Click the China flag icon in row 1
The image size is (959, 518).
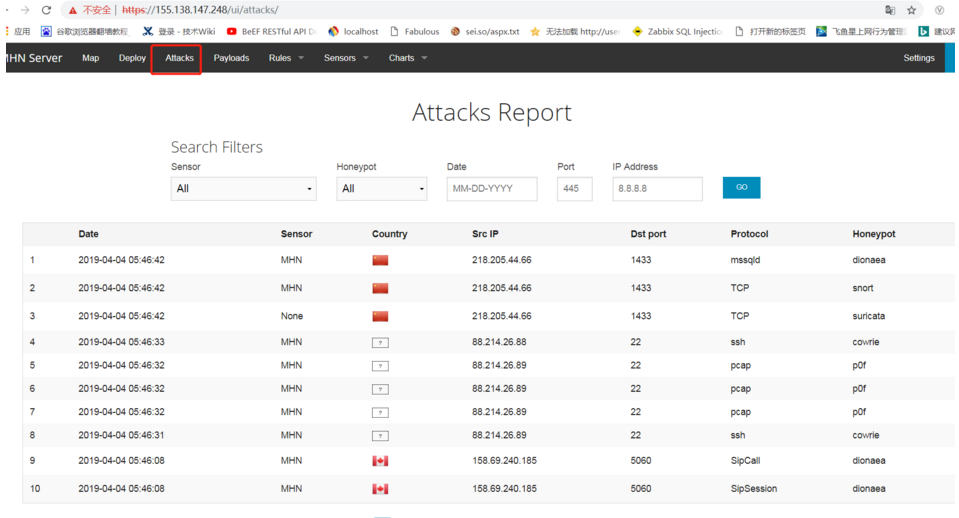pos(380,260)
